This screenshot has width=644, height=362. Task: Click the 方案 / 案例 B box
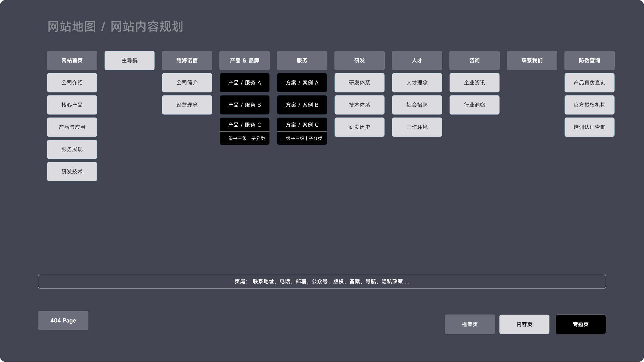tap(302, 105)
